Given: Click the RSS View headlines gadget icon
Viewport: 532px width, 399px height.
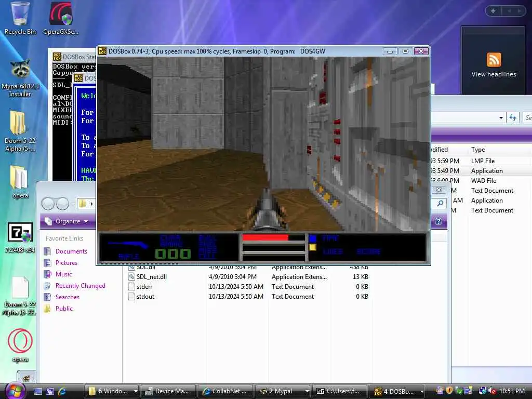Looking at the screenshot, I should point(494,60).
